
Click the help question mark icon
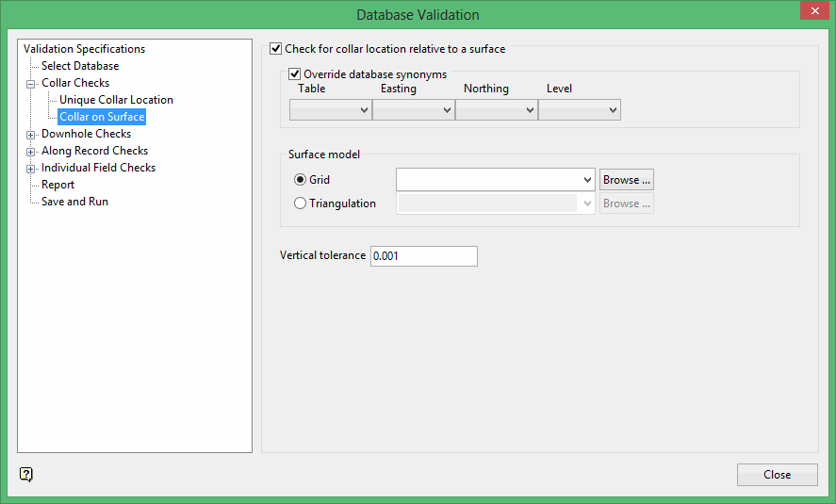26,474
